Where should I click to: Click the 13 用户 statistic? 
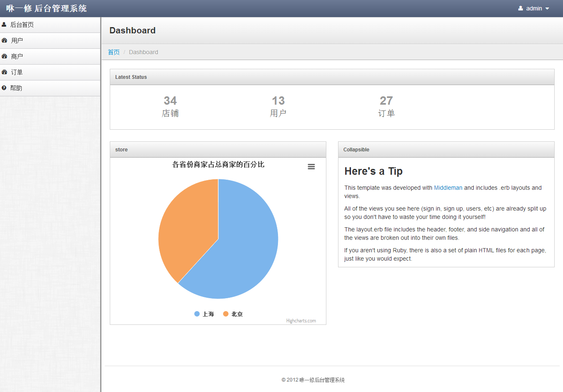278,107
